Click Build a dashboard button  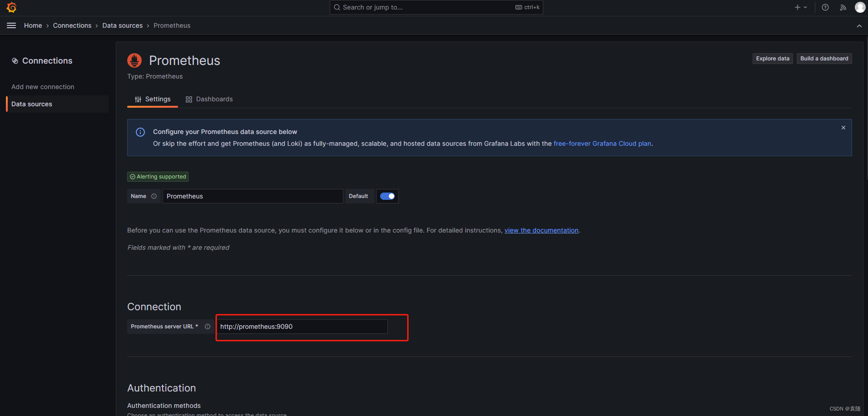pyautogui.click(x=824, y=59)
